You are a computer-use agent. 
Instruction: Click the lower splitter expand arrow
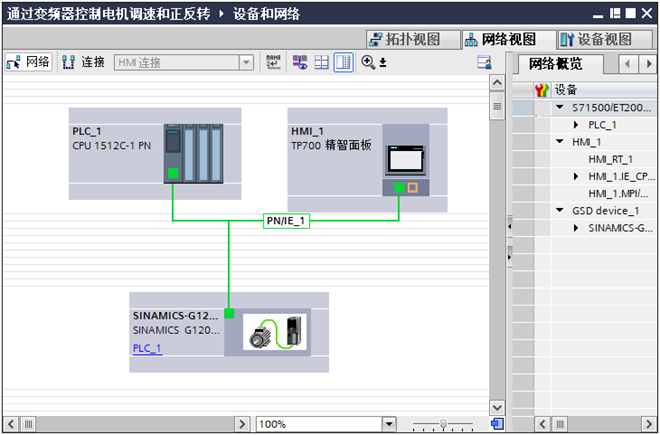coord(509,256)
